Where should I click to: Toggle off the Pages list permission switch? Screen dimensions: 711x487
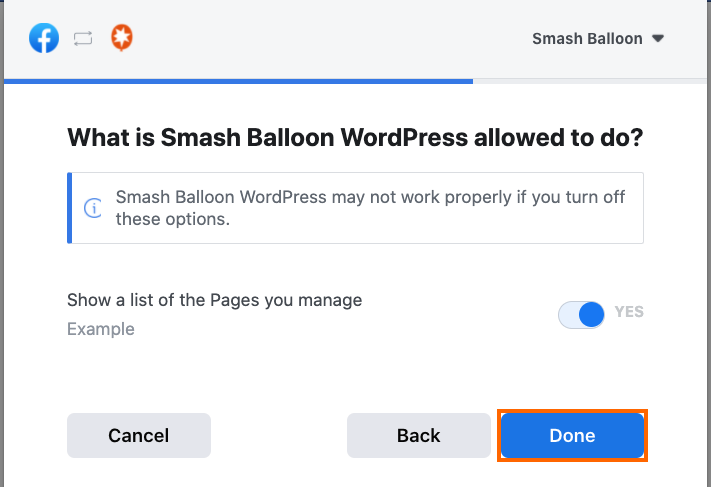coord(582,314)
